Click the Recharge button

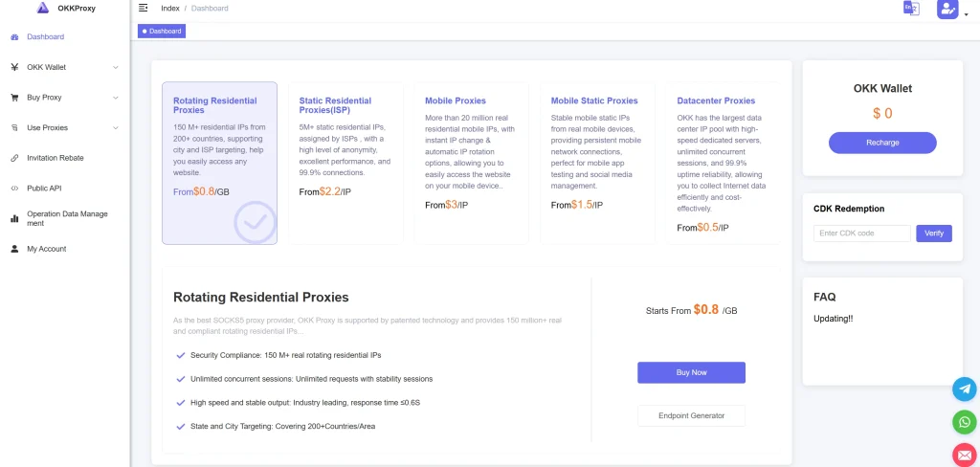point(881,143)
